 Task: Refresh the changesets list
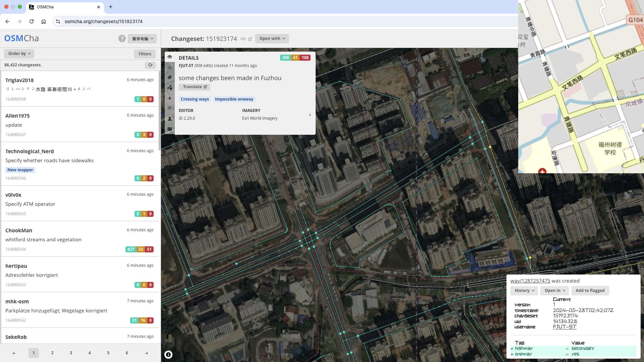(150, 65)
